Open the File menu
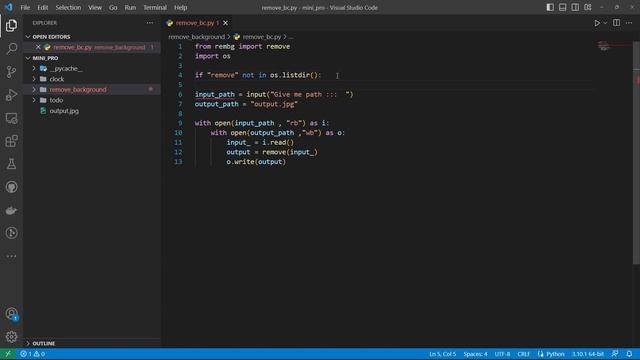 tap(25, 7)
